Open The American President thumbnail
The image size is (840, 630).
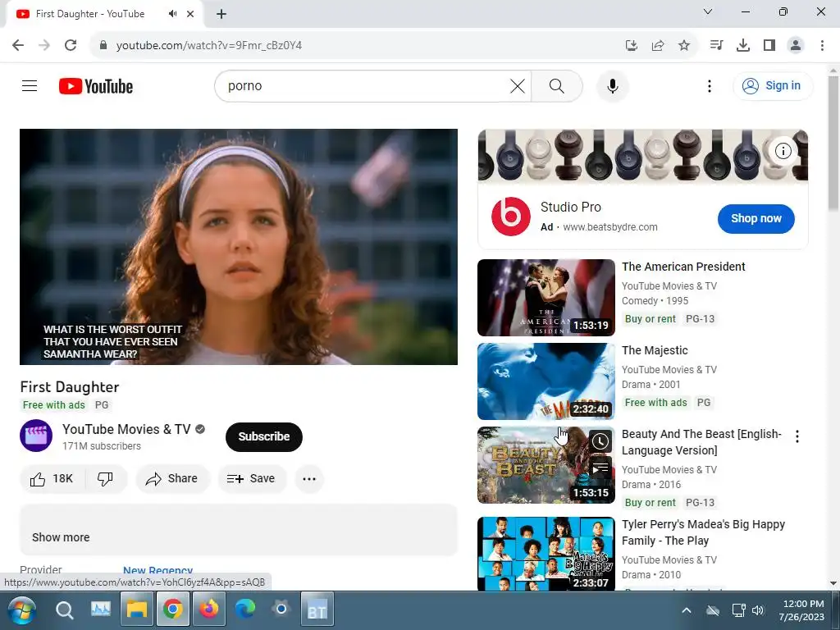click(546, 297)
